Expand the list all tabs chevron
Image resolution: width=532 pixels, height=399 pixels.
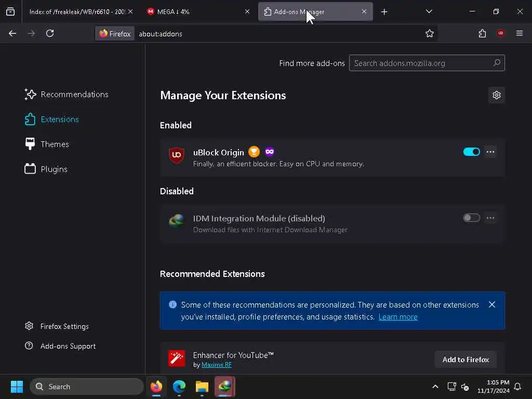[x=429, y=11]
